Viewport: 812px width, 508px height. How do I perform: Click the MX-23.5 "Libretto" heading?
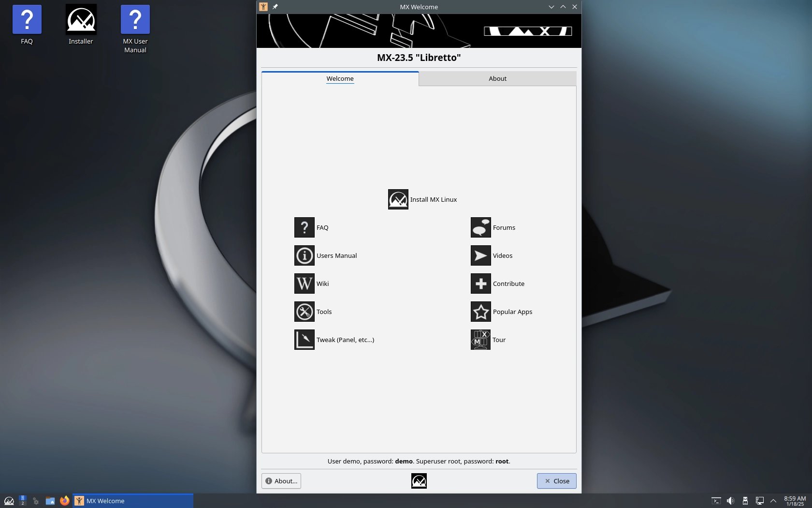point(419,58)
